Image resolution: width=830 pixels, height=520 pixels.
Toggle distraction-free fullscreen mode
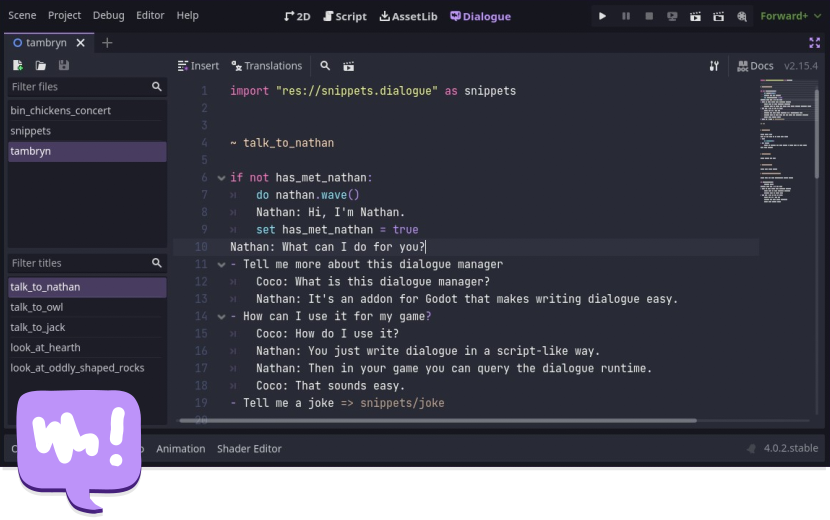(x=815, y=43)
